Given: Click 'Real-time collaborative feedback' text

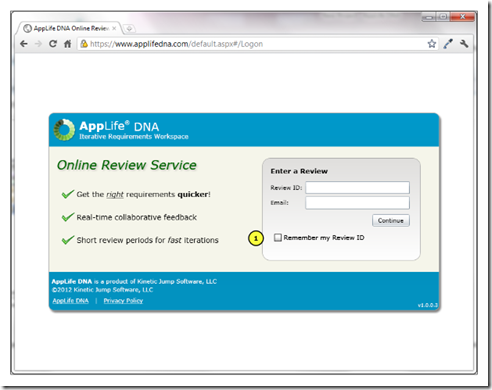Looking at the screenshot, I should [x=137, y=217].
